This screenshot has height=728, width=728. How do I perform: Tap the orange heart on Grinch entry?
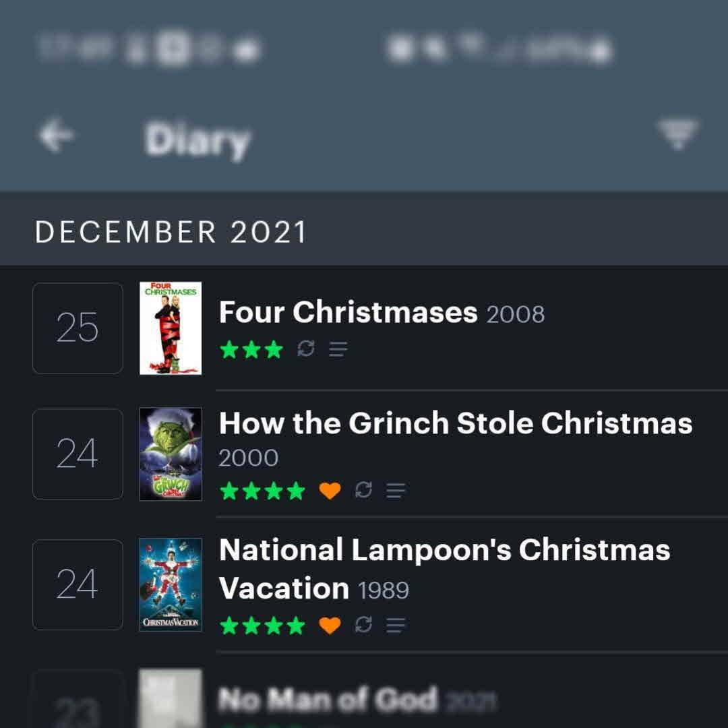[x=330, y=491]
